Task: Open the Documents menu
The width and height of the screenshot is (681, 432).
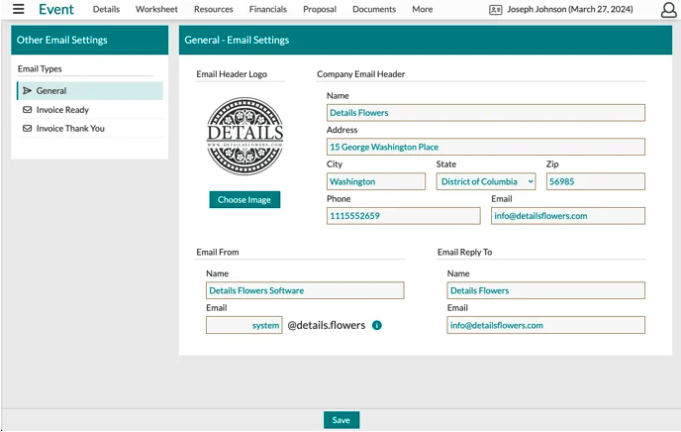Action: (x=374, y=9)
